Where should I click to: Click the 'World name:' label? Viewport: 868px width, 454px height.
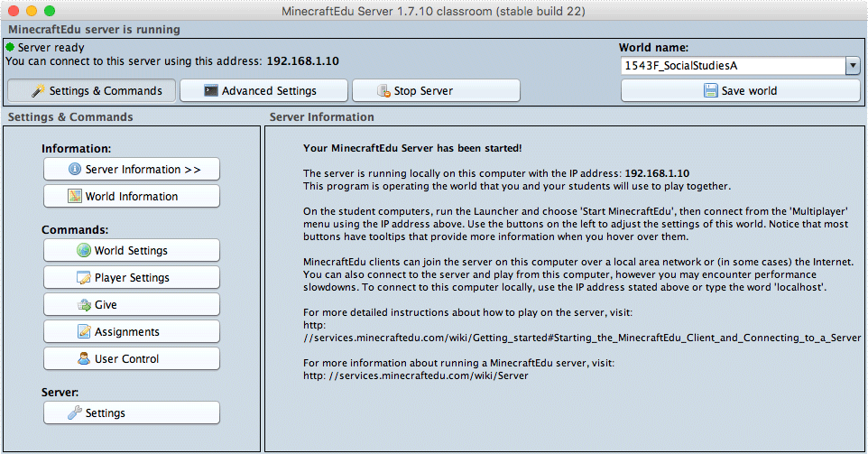(653, 48)
